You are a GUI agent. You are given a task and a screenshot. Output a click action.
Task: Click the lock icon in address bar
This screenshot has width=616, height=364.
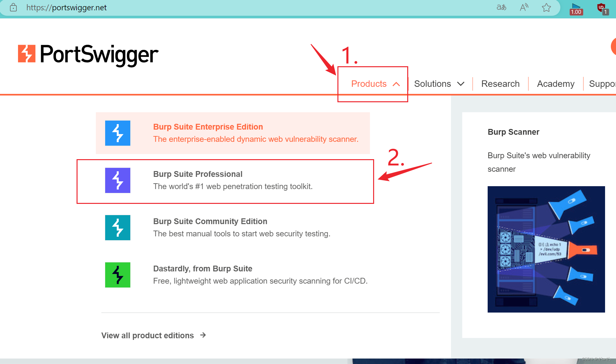(13, 7)
